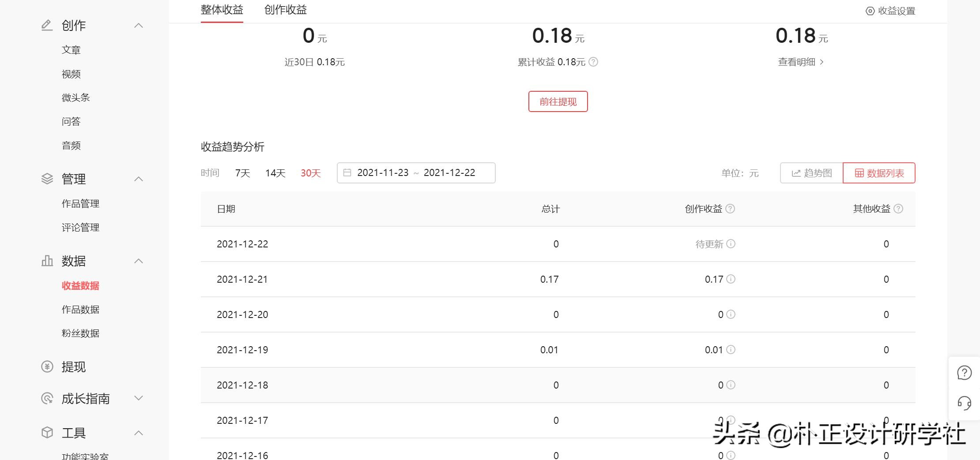Click the calendar icon in date range field
The image size is (980, 460).
click(347, 173)
